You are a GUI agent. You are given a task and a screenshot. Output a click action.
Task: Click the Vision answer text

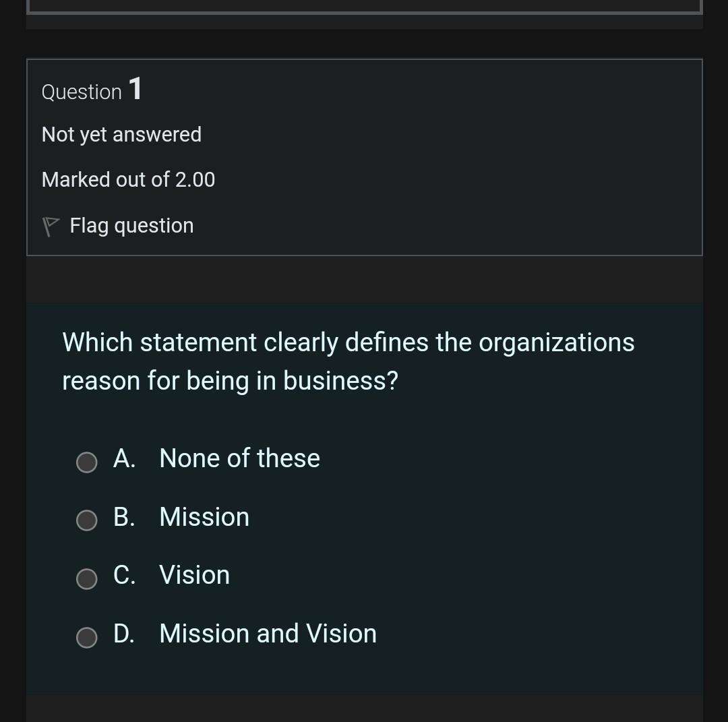(193, 575)
